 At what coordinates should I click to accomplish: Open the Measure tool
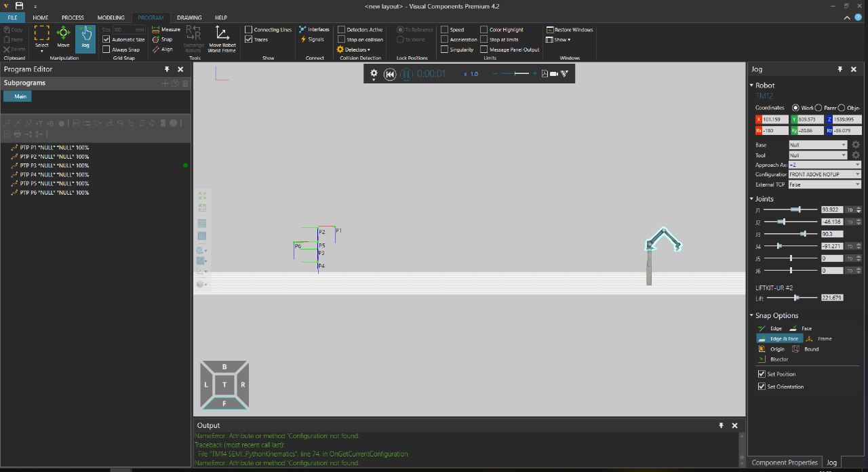166,30
